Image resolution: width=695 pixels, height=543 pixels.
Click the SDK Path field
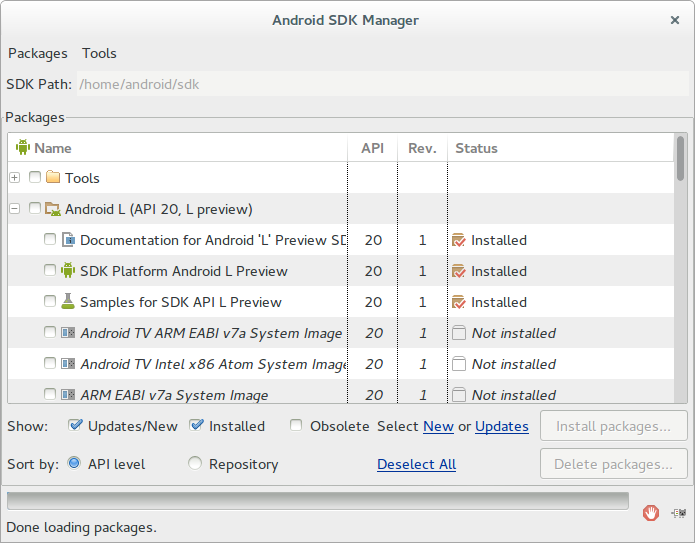(383, 83)
